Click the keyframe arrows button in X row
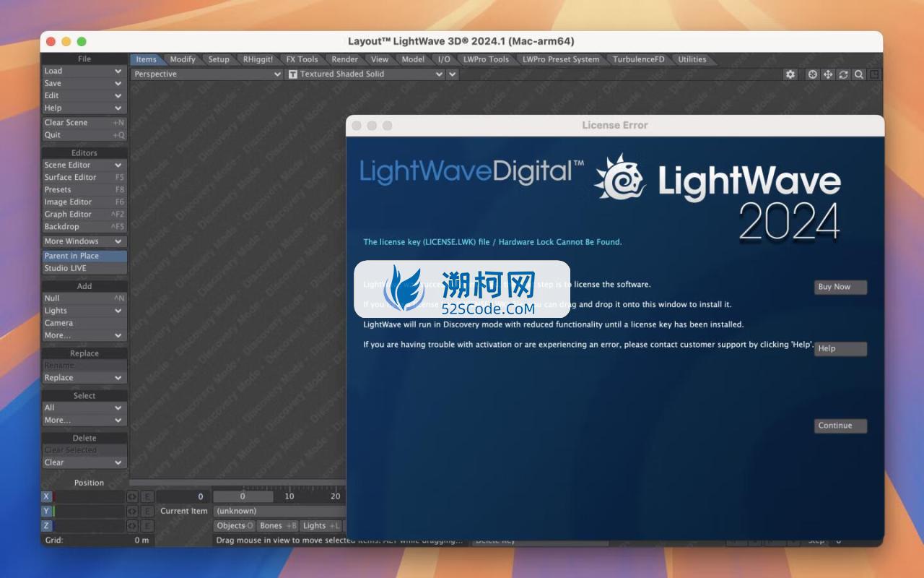924x578 pixels. pos(132,496)
